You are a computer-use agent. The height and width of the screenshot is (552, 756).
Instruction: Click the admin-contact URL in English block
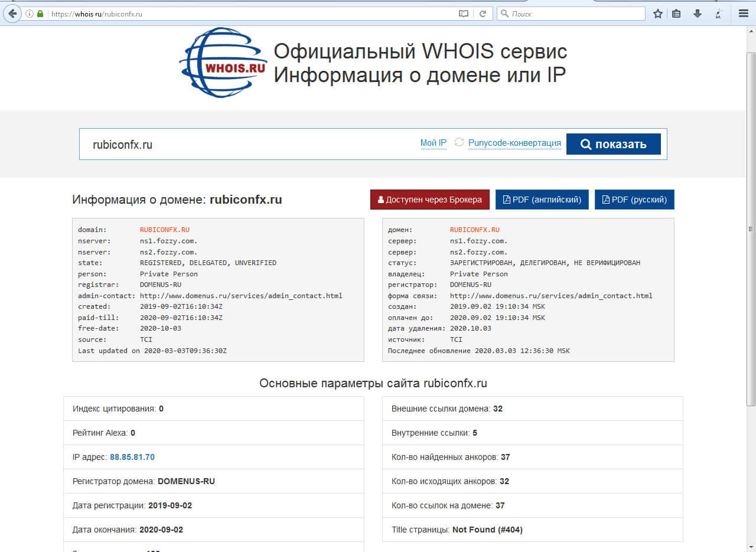pyautogui.click(x=241, y=296)
